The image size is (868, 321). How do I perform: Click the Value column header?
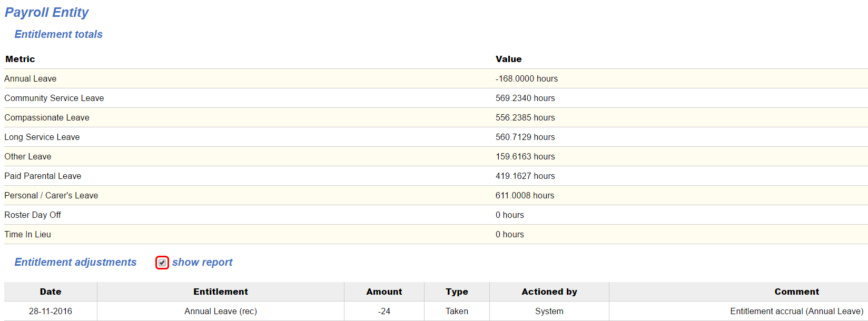pyautogui.click(x=509, y=59)
